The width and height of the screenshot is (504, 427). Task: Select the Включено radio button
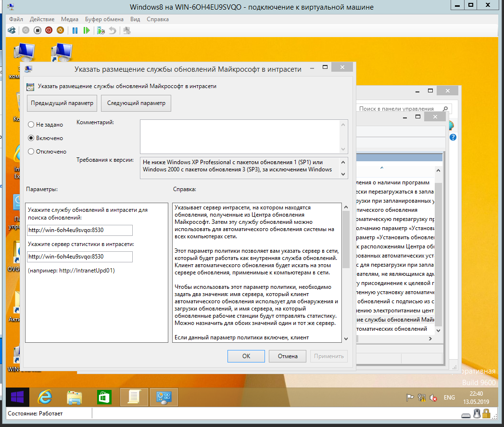coord(31,138)
